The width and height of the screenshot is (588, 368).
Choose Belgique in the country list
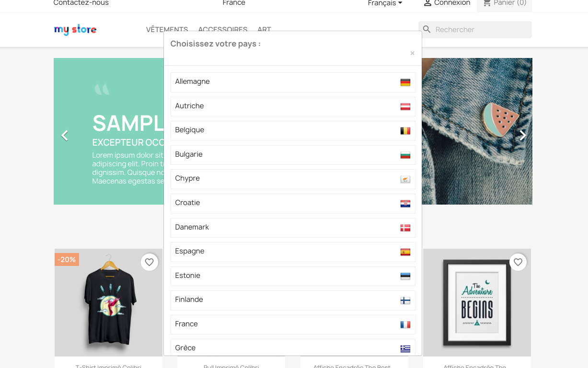[293, 130]
